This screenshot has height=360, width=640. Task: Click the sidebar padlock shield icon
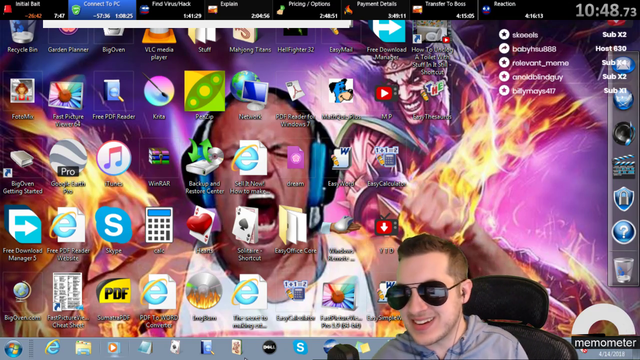[x=623, y=199]
